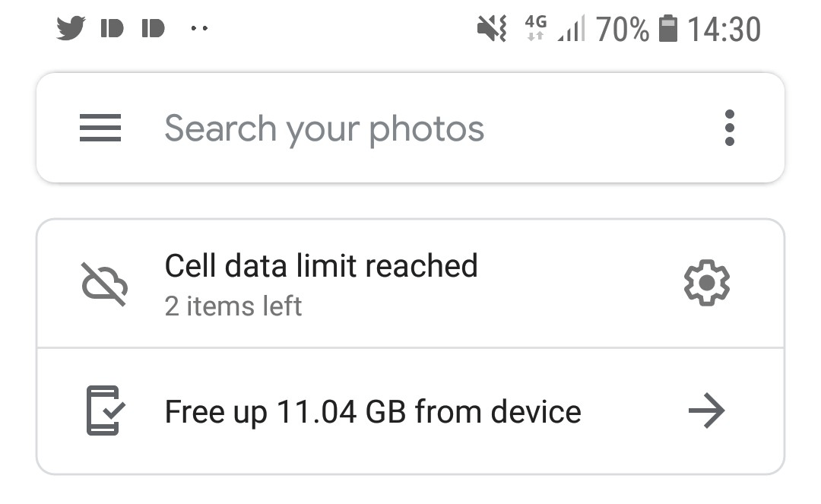Tap the signal strength bars
The height and width of the screenshot is (504, 821).
point(571,29)
